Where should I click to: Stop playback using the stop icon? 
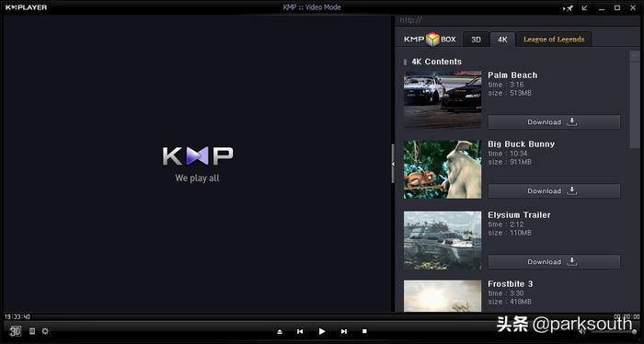pyautogui.click(x=364, y=331)
